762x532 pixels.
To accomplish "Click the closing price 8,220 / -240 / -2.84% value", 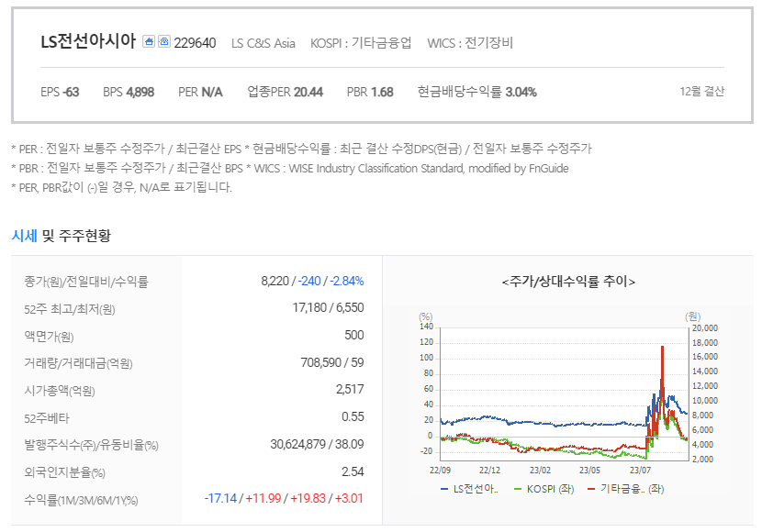I will tap(312, 281).
